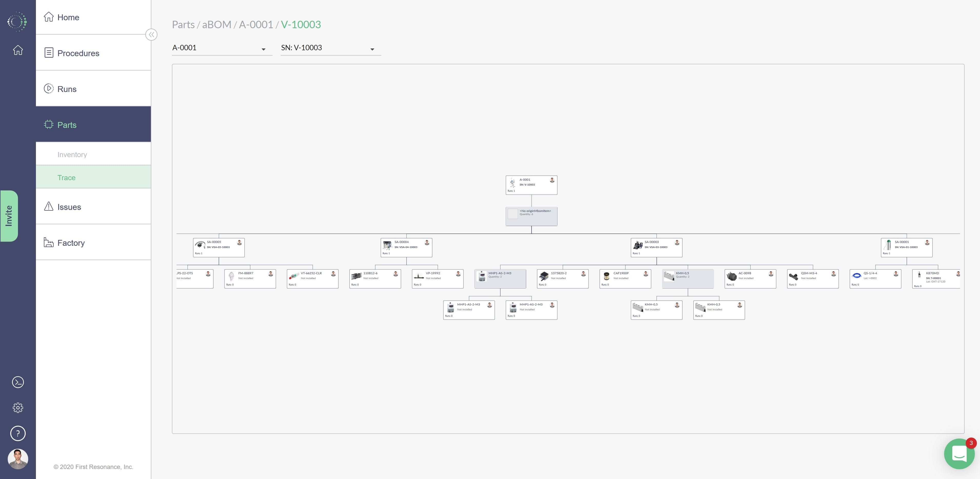Click the home icon in dark sidebar
The height and width of the screenshot is (479, 980).
(18, 50)
